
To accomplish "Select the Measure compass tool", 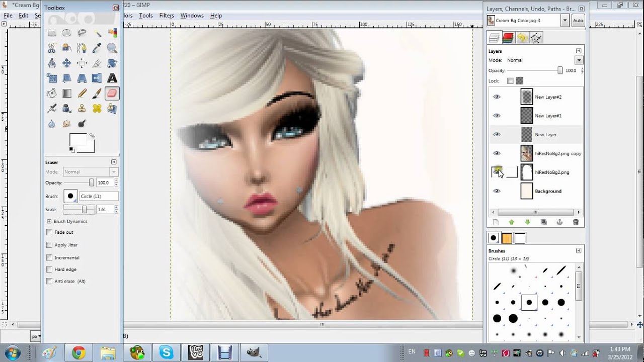I will [x=52, y=63].
